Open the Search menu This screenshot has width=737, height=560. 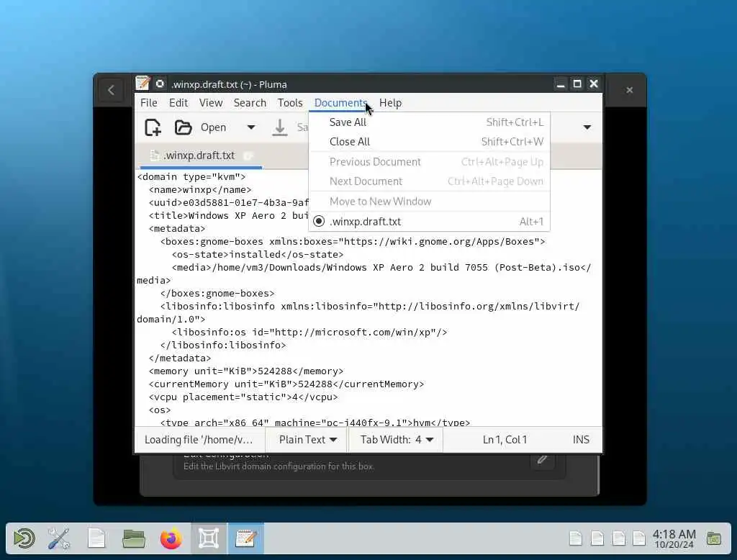click(x=250, y=103)
